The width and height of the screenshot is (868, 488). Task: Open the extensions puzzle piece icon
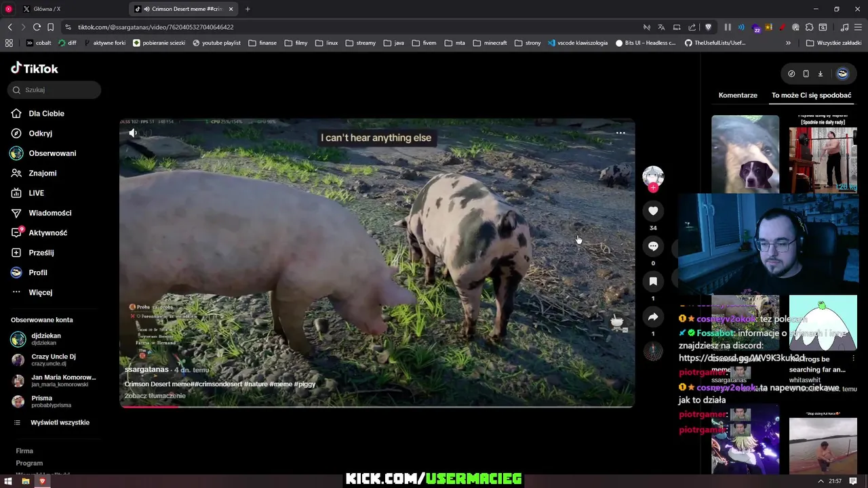810,27
